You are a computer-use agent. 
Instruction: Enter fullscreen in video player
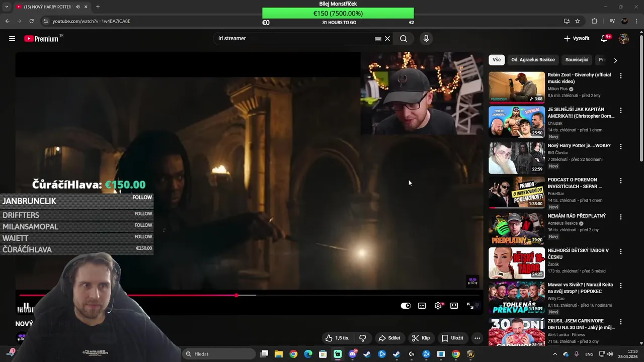click(470, 306)
